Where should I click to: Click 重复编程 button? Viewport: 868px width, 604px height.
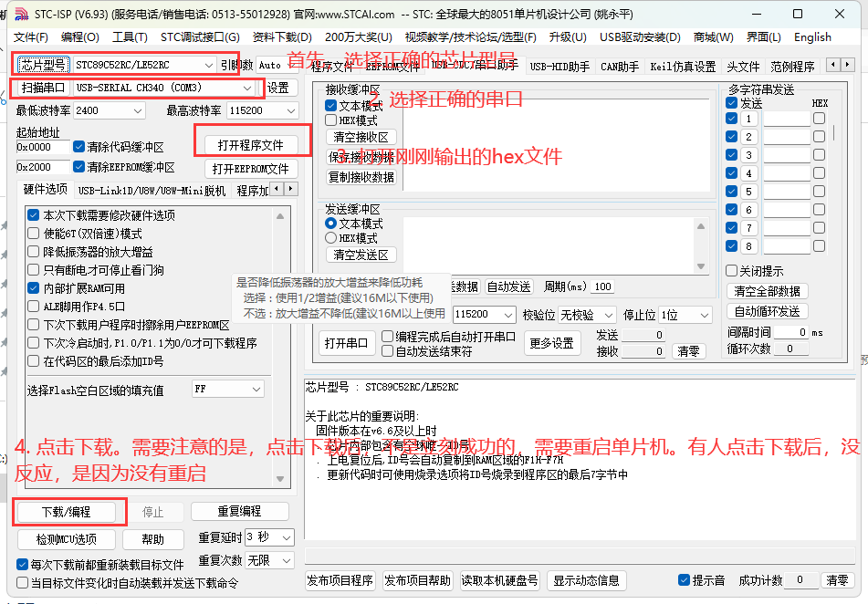pos(239,511)
